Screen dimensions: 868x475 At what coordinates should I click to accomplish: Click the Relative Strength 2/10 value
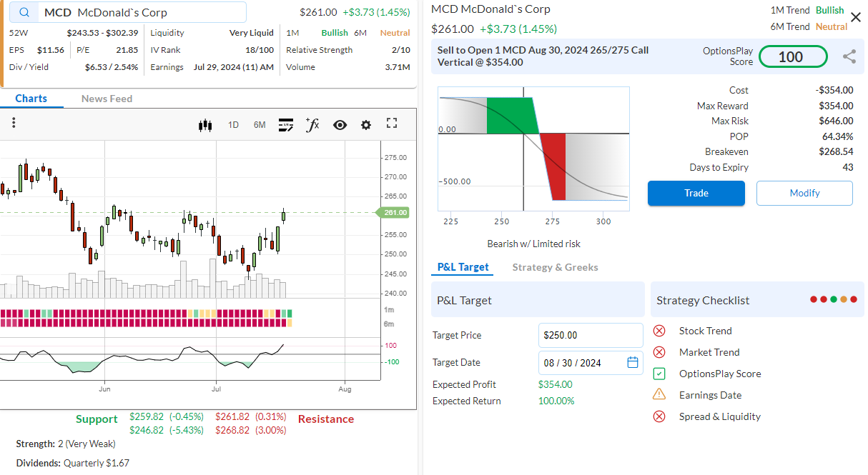coord(401,50)
